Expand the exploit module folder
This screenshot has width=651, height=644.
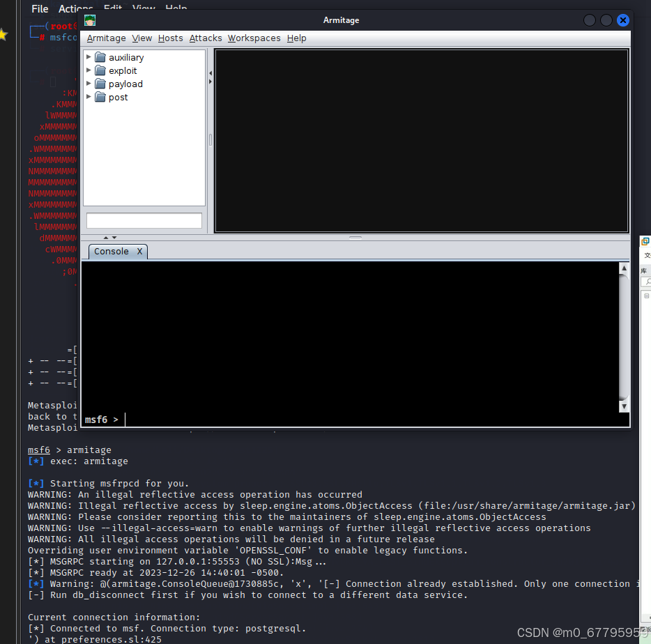[x=89, y=70]
